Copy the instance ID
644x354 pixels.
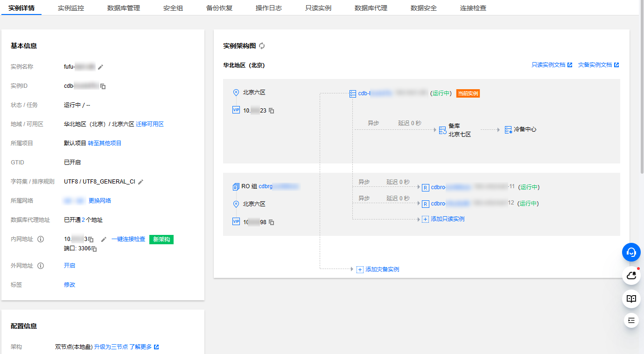click(103, 86)
